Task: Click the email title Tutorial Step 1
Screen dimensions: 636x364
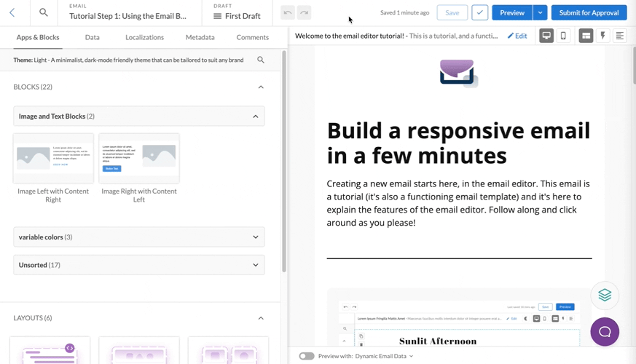Action: (x=127, y=16)
